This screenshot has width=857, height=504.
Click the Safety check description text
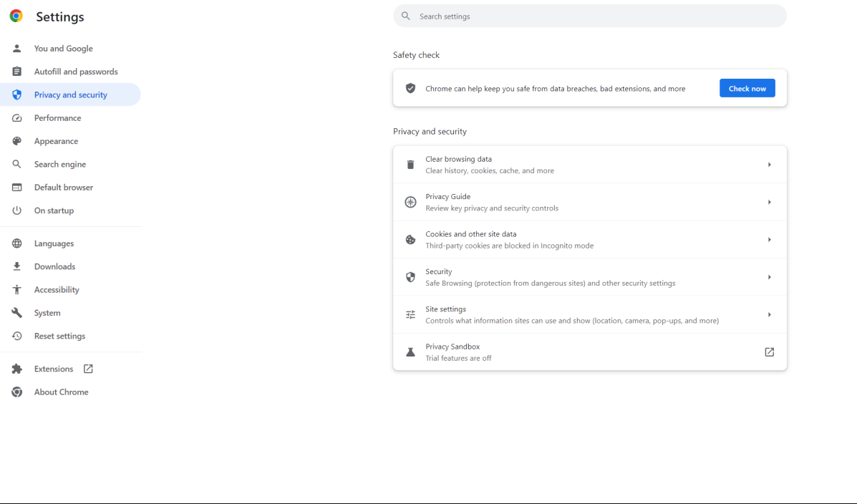[556, 89]
